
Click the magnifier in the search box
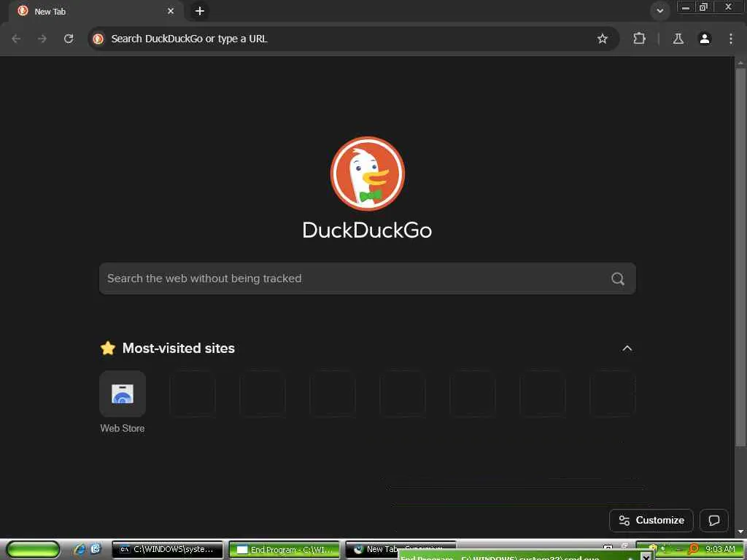pyautogui.click(x=617, y=279)
